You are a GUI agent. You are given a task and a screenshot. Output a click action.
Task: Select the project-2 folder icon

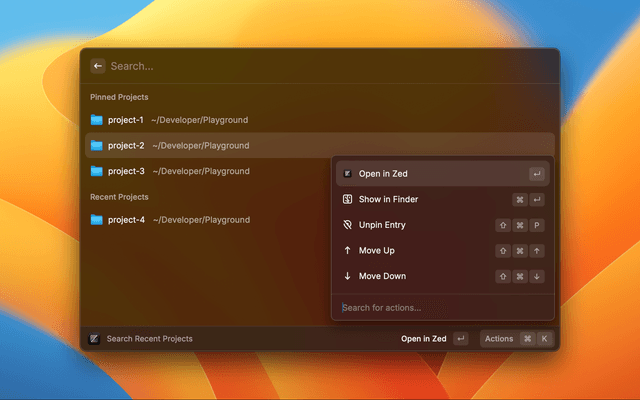click(96, 145)
